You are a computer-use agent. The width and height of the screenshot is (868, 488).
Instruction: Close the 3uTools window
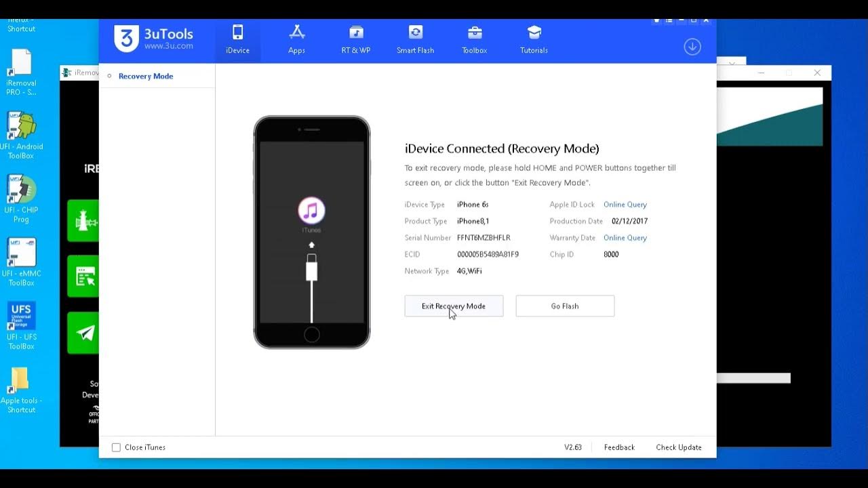click(706, 21)
